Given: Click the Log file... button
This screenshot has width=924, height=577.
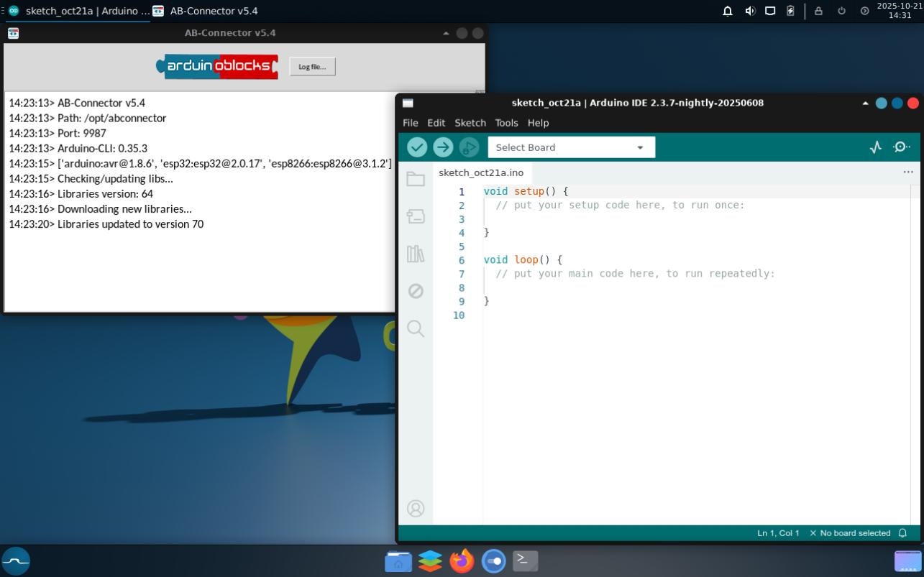Looking at the screenshot, I should (x=312, y=67).
